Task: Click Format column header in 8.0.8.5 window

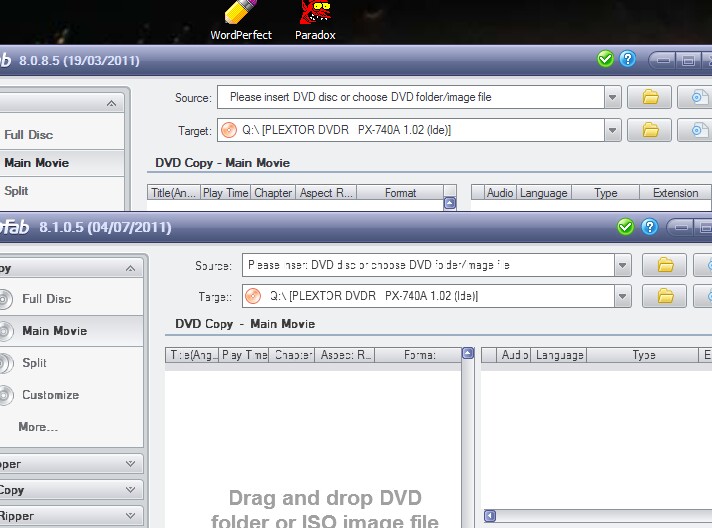Action: click(400, 193)
